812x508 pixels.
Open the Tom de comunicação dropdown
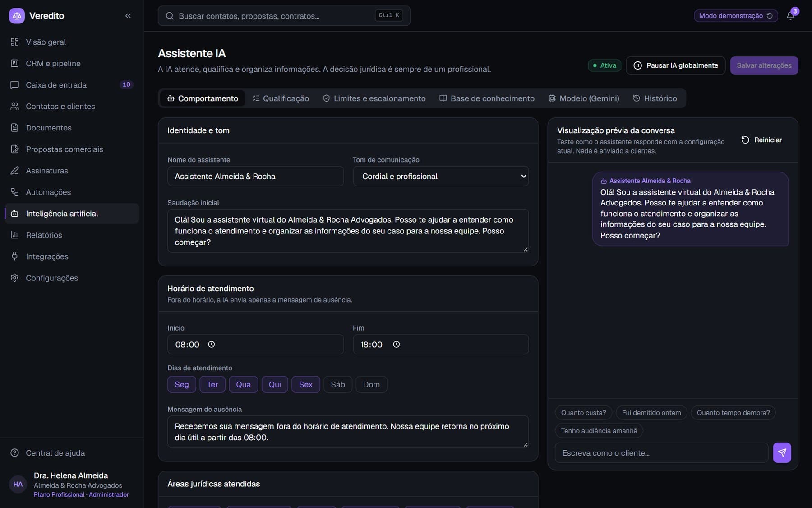tap(441, 176)
